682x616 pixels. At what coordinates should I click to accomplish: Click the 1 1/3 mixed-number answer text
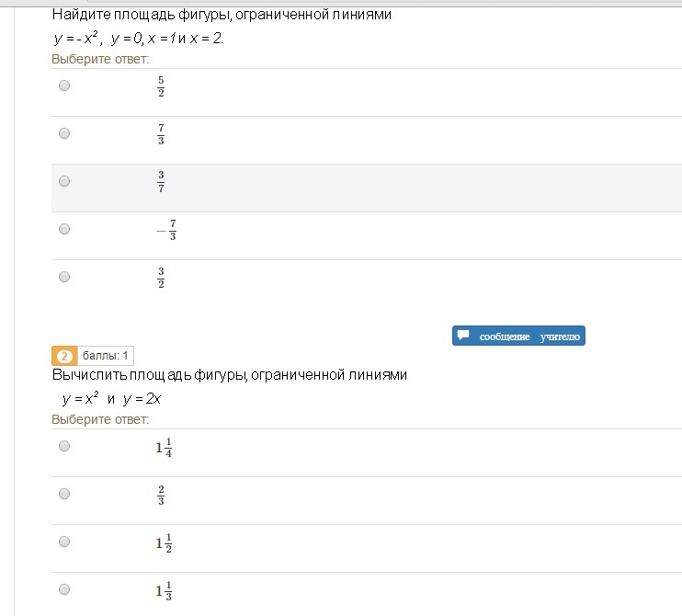click(164, 591)
